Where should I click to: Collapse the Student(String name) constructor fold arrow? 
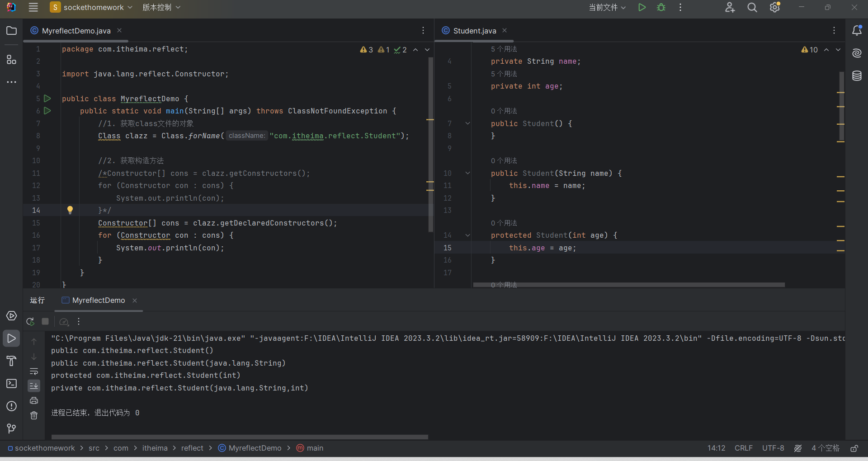click(x=467, y=173)
